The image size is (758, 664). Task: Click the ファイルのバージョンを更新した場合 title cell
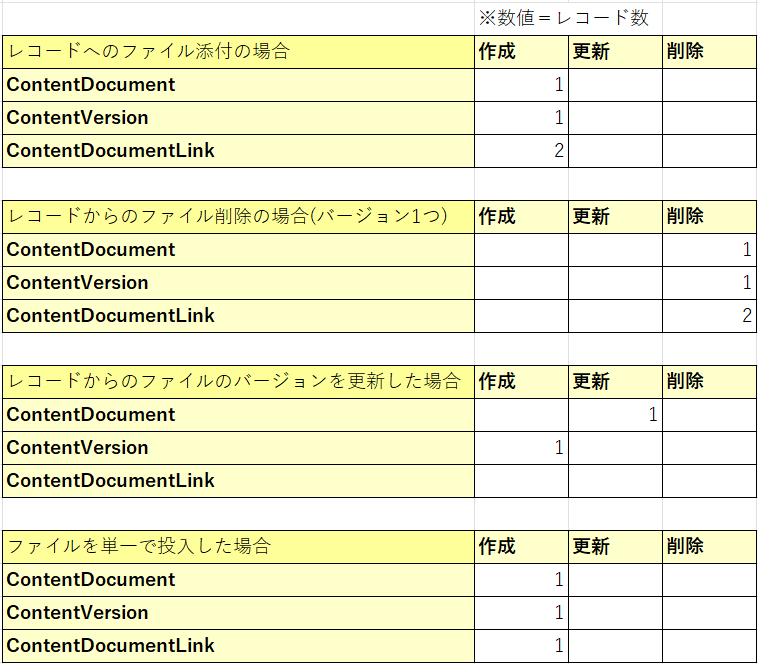click(x=239, y=381)
